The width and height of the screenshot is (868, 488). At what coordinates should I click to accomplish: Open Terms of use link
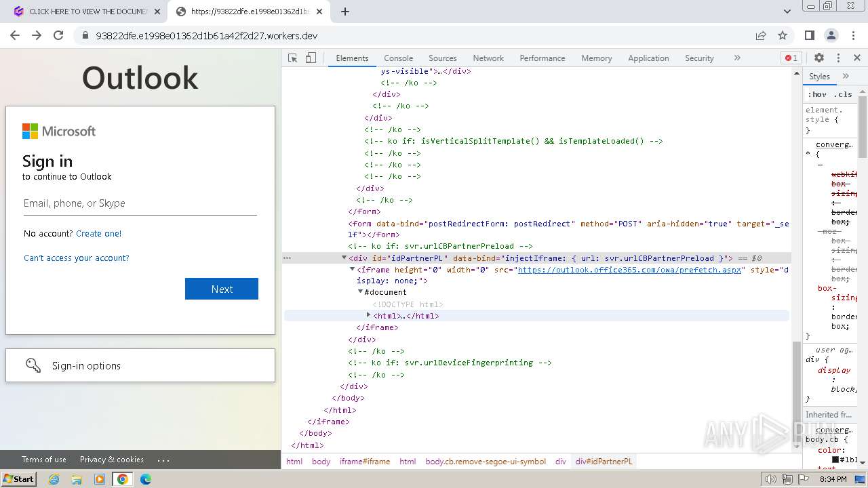pos(44,460)
